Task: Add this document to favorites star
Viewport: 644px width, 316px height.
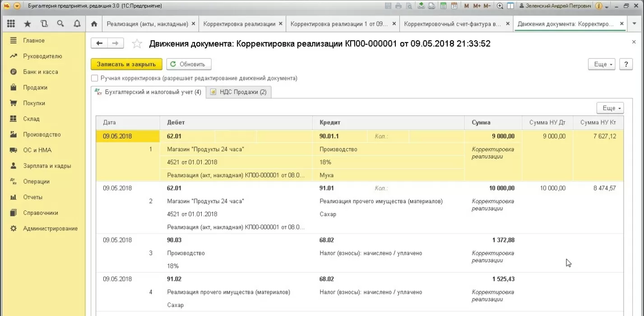Action: [137, 44]
